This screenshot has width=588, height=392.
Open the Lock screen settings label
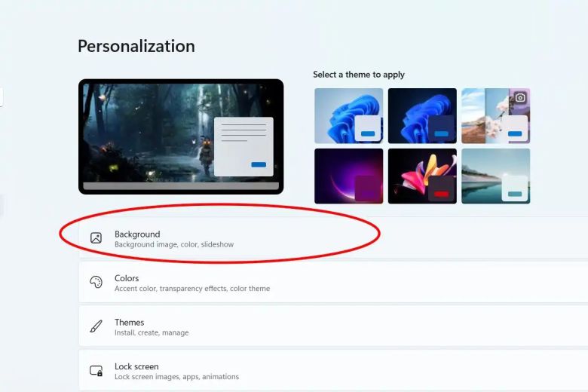point(136,366)
